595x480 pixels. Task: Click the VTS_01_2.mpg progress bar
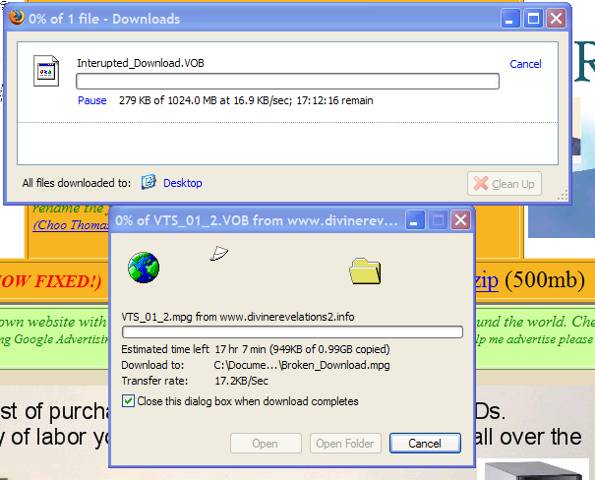click(292, 332)
